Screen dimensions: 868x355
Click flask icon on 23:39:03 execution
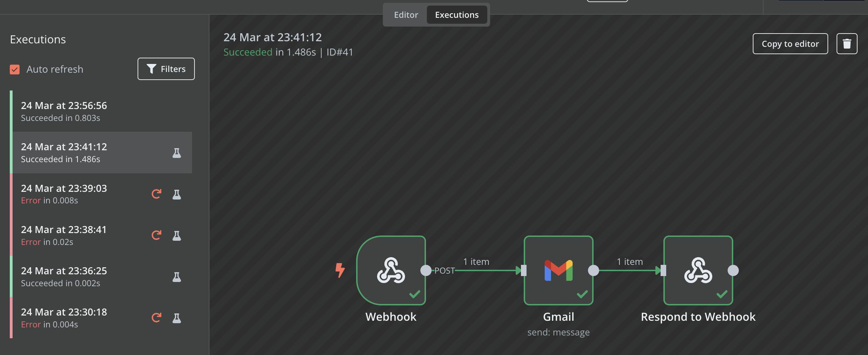[x=177, y=194]
